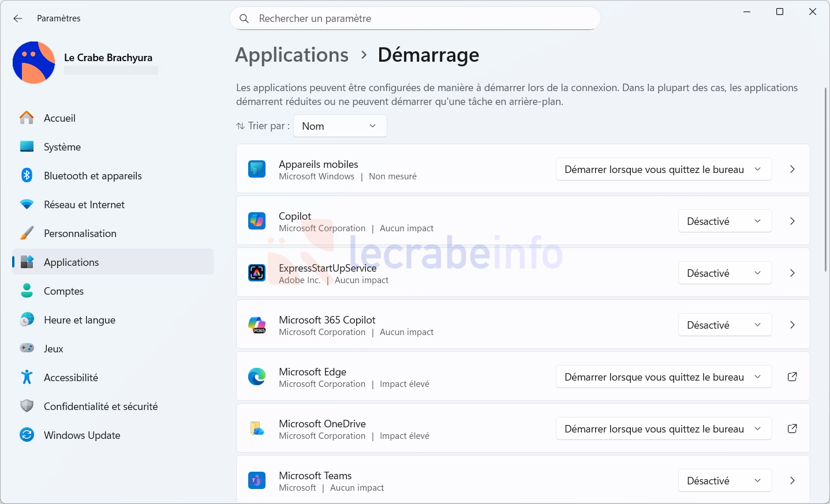Open external link icon for Microsoft OneDrive

[792, 428]
